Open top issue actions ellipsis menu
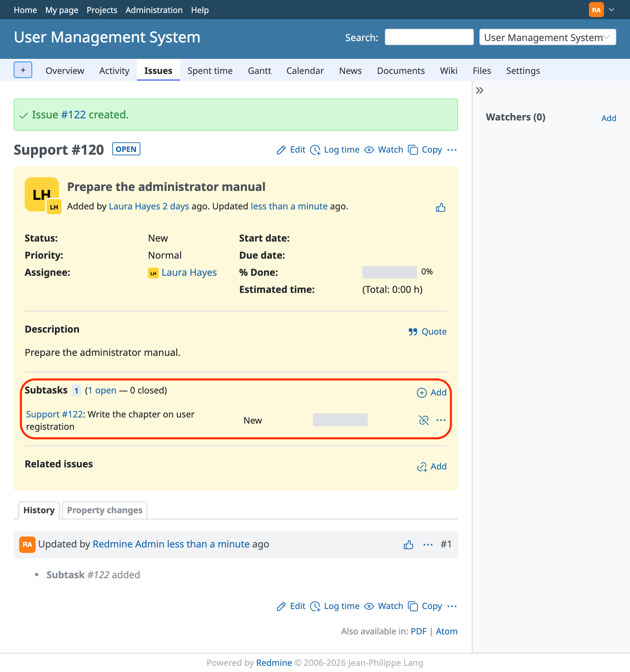The image size is (630, 672). click(452, 150)
